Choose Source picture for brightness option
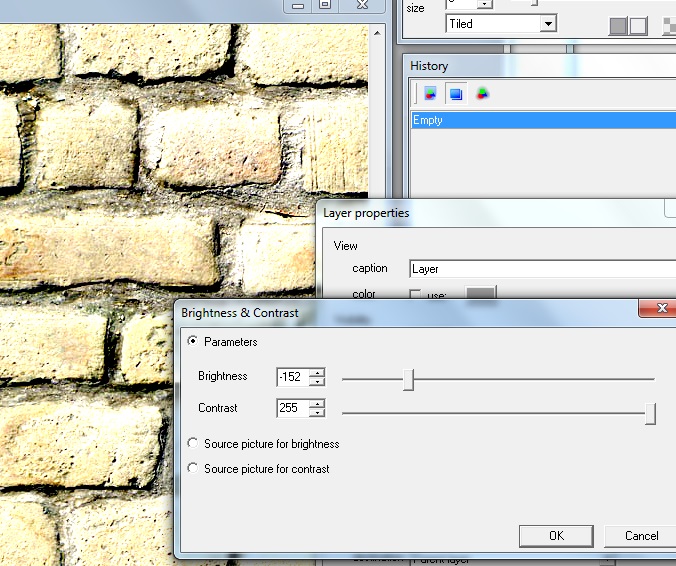 (193, 444)
